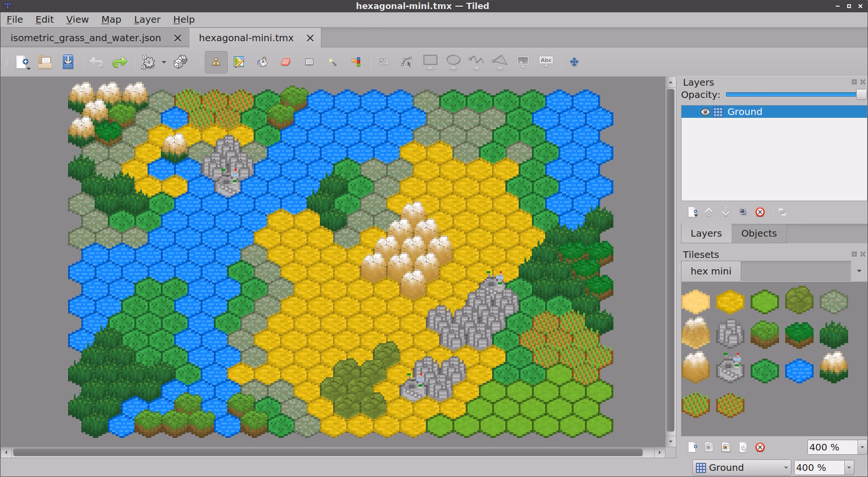Click the Lower Layer down-arrow icon

[x=726, y=212]
